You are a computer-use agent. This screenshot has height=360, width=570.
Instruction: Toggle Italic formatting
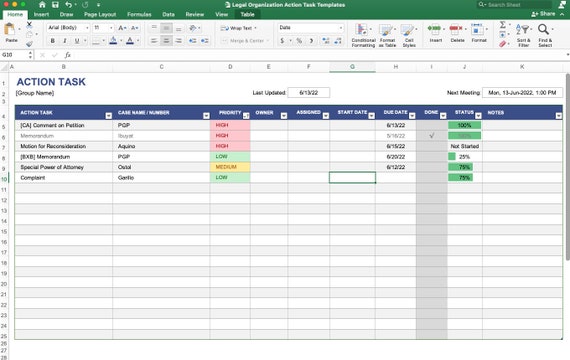click(x=65, y=41)
